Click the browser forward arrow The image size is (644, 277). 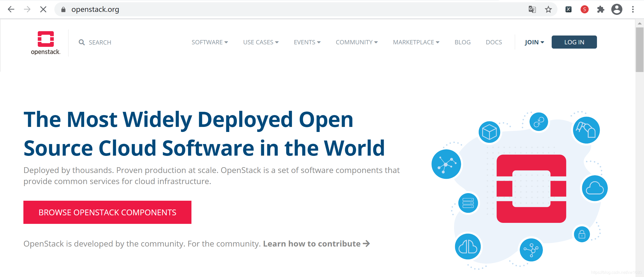click(x=27, y=9)
